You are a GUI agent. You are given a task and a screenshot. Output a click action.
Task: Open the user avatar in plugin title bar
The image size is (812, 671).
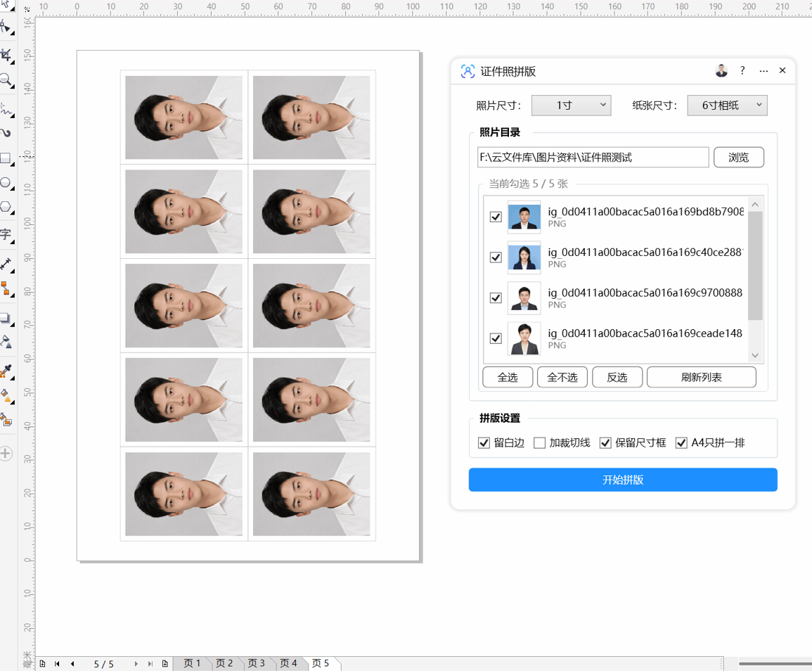point(721,70)
